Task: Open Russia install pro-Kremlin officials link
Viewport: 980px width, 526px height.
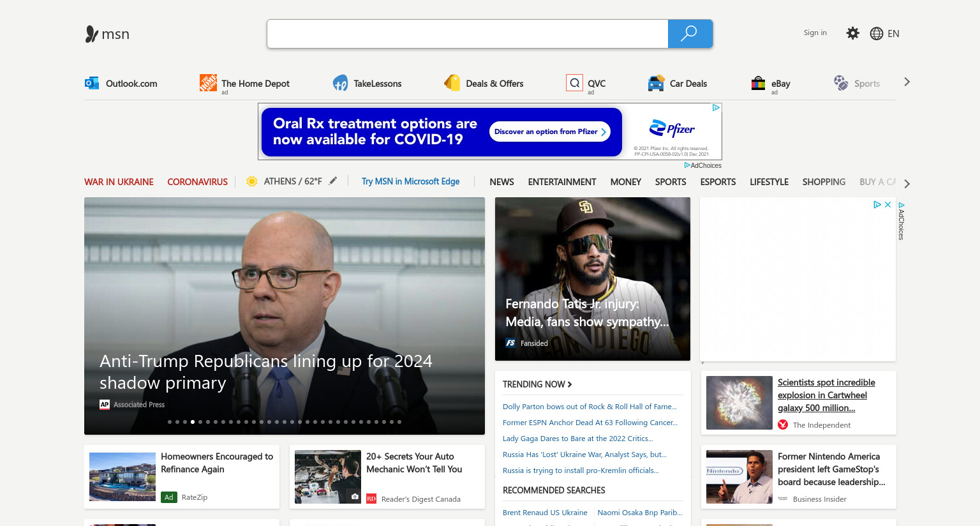Action: [x=581, y=470]
